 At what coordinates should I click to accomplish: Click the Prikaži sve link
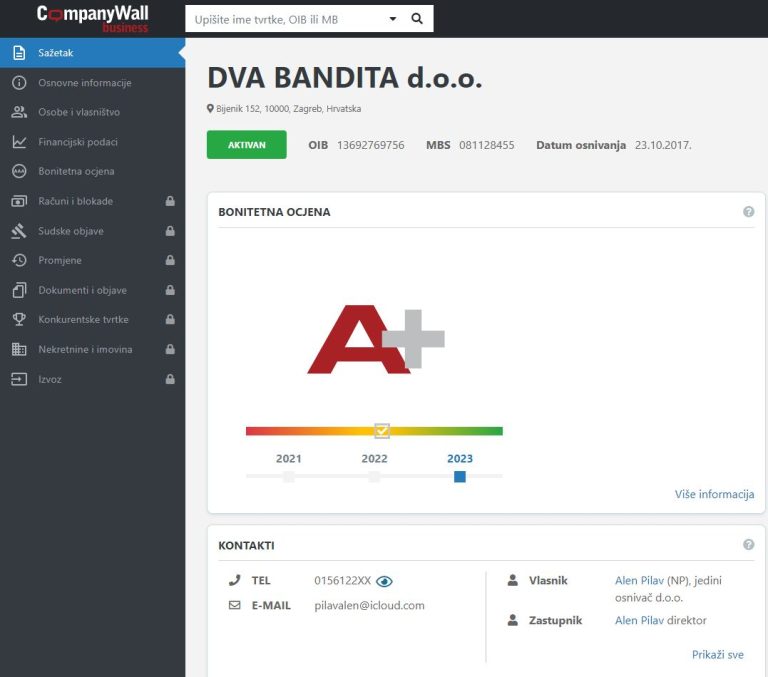(x=718, y=654)
